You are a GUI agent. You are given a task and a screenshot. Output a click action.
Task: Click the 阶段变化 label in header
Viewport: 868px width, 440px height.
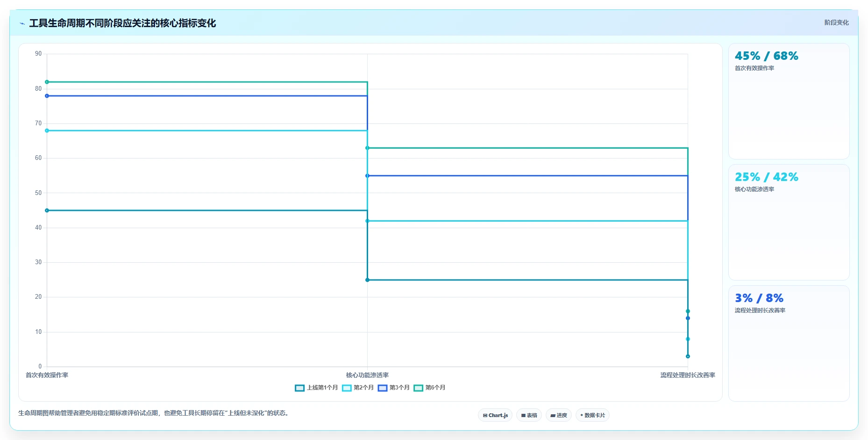pos(836,22)
